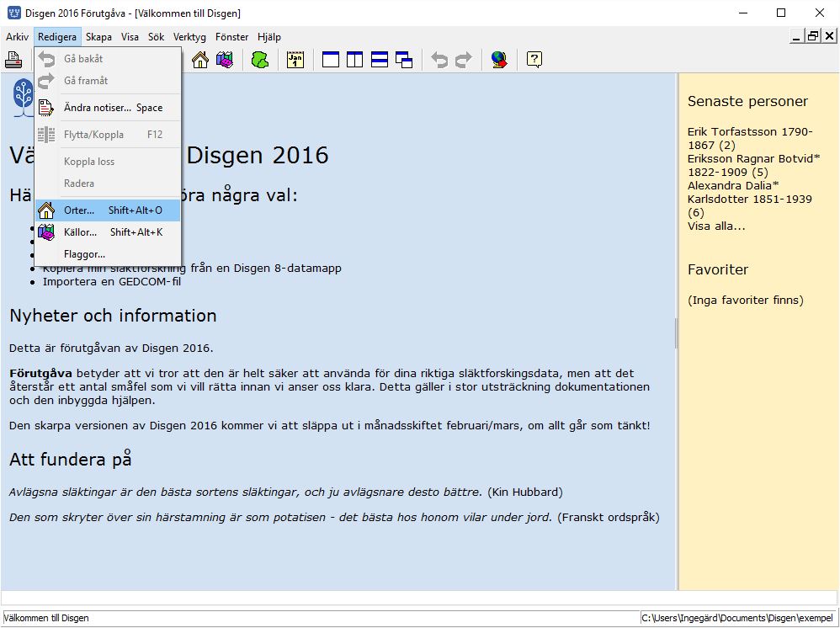
Task: Choose Källor... in the Redigera menu
Action: pos(108,232)
